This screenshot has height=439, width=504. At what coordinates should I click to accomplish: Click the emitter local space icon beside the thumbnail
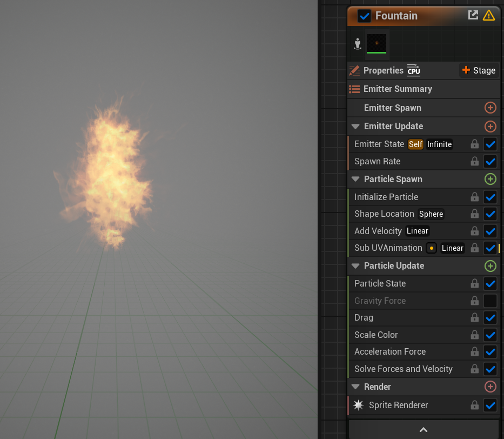click(x=357, y=44)
